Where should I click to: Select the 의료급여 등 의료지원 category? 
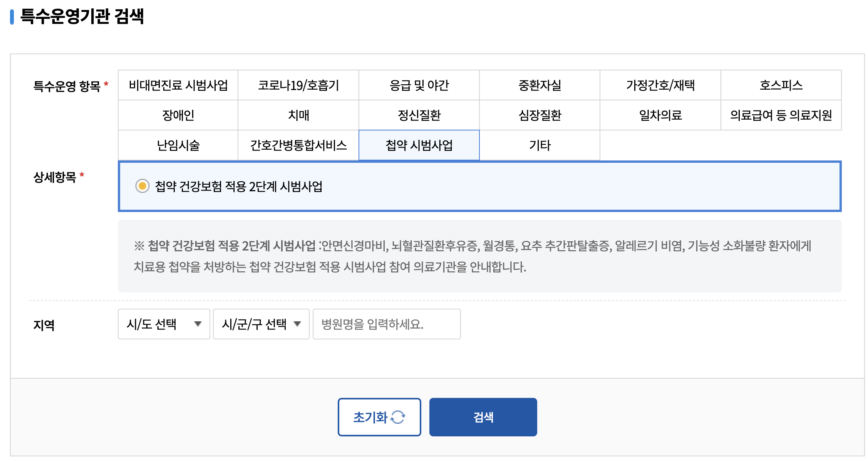click(x=781, y=115)
